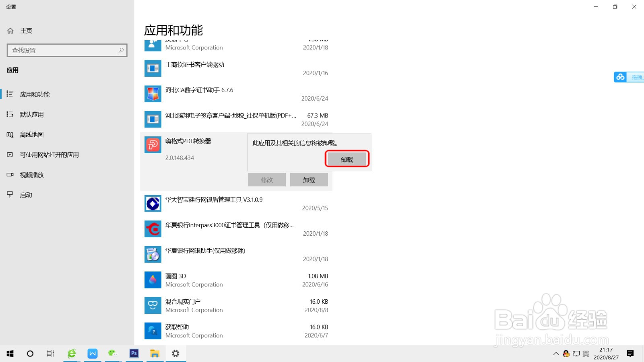Image resolution: width=644 pixels, height=362 pixels.
Task: Click the 工商软证书客户端驱动 app icon
Action: pyautogui.click(x=153, y=68)
